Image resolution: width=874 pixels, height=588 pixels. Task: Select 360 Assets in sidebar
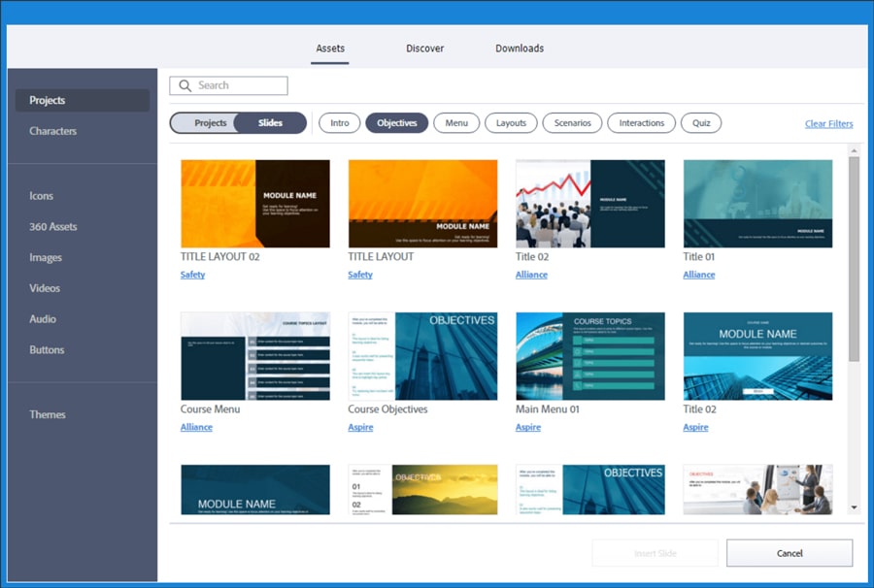pos(53,227)
